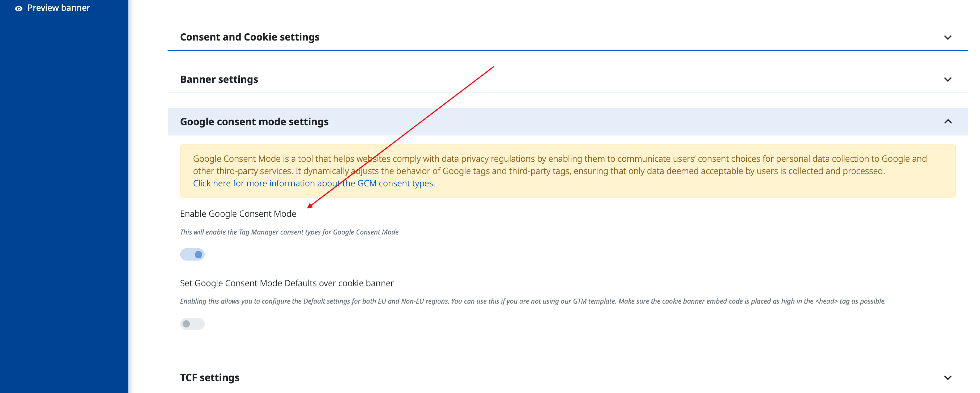Disable the Enable Google Consent Mode toggle

click(x=192, y=254)
